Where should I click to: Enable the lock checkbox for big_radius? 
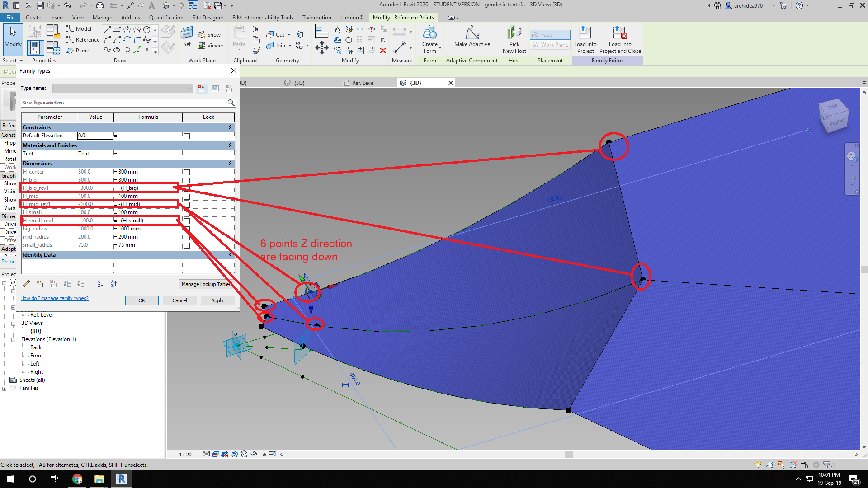(x=187, y=229)
